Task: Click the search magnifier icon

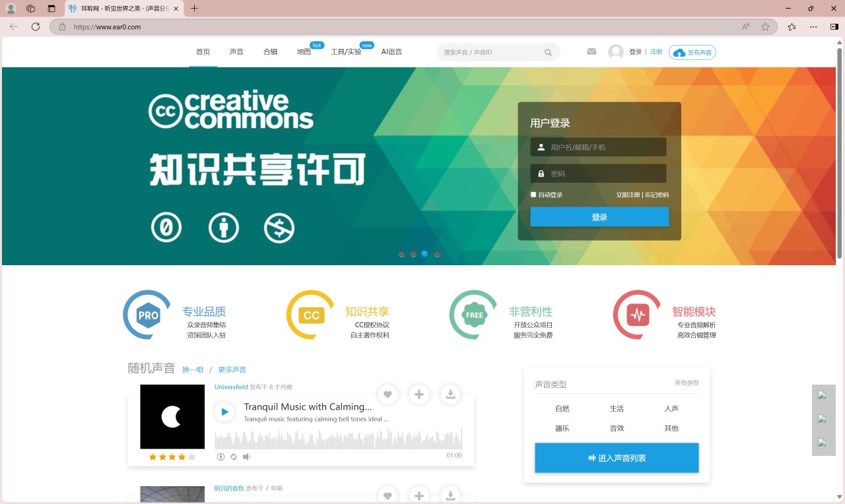Action: click(548, 52)
